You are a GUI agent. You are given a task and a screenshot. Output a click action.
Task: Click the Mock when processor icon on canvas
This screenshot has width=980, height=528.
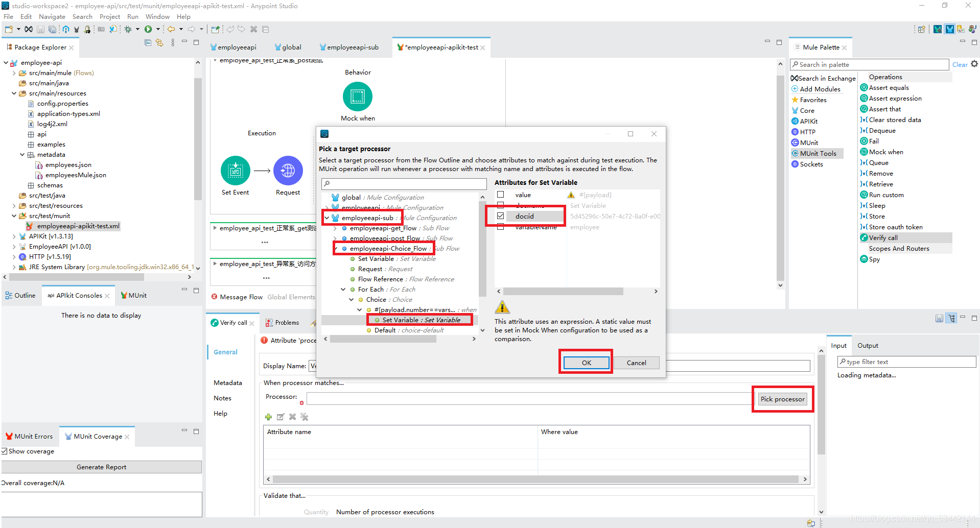[x=358, y=97]
